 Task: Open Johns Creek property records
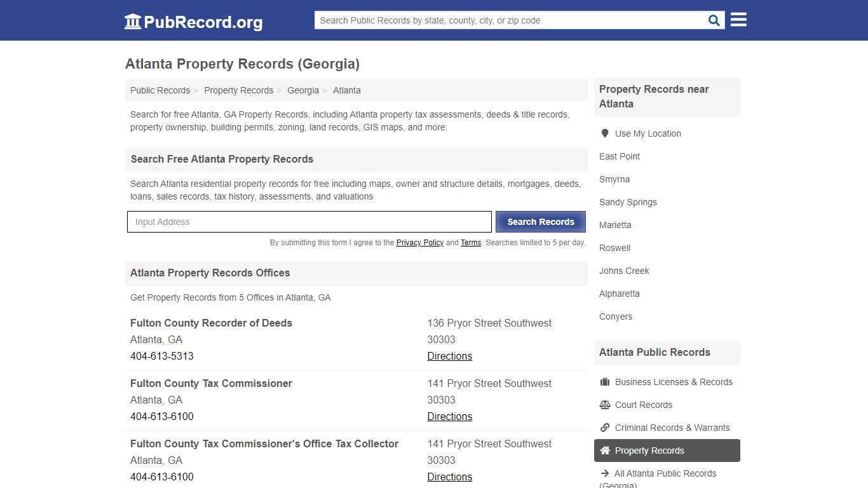pos(624,271)
